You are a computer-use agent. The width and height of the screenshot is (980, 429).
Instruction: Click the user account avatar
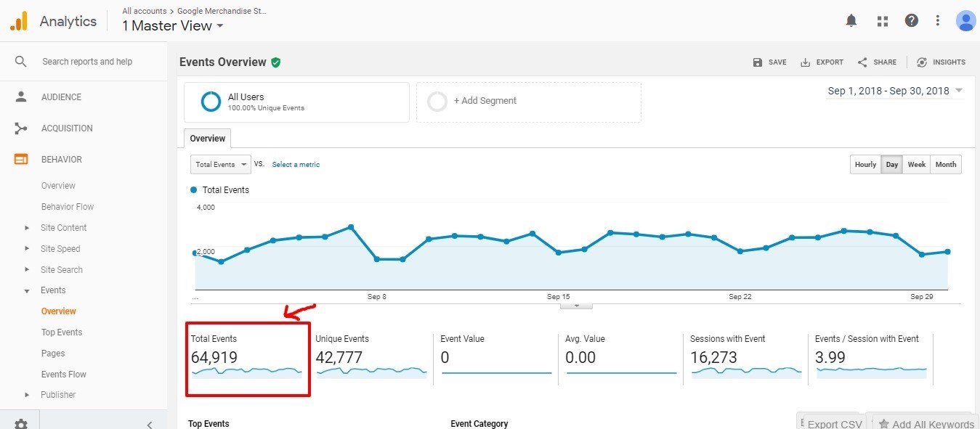pyautogui.click(x=965, y=21)
